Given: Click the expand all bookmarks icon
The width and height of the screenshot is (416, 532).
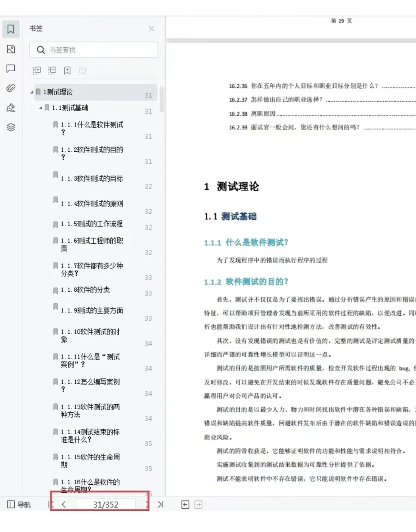Looking at the screenshot, I should (x=37, y=70).
